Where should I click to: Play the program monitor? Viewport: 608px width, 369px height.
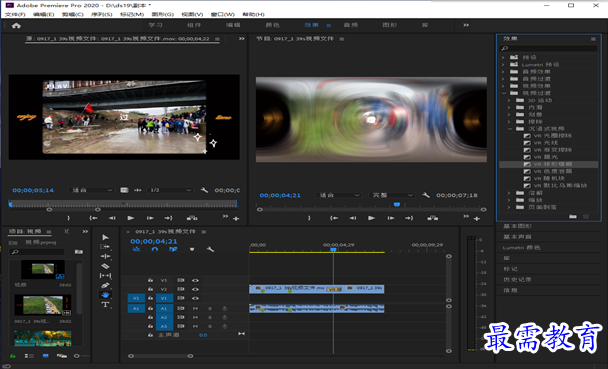pos(371,218)
